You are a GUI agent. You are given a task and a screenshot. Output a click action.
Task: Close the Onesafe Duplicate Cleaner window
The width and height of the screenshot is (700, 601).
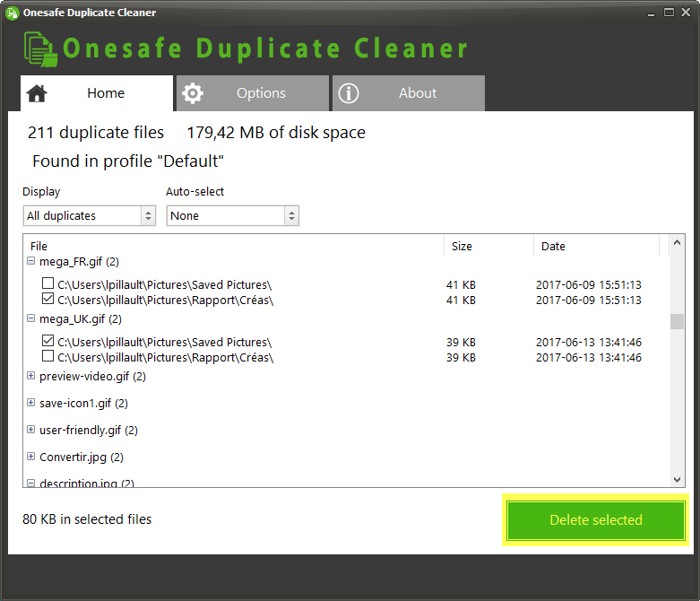click(x=687, y=13)
